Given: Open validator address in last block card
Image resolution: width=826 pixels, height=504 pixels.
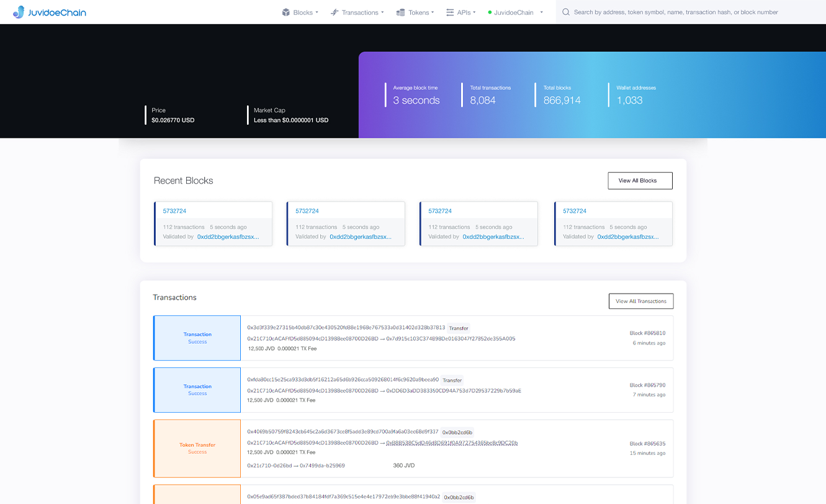Looking at the screenshot, I should [627, 236].
